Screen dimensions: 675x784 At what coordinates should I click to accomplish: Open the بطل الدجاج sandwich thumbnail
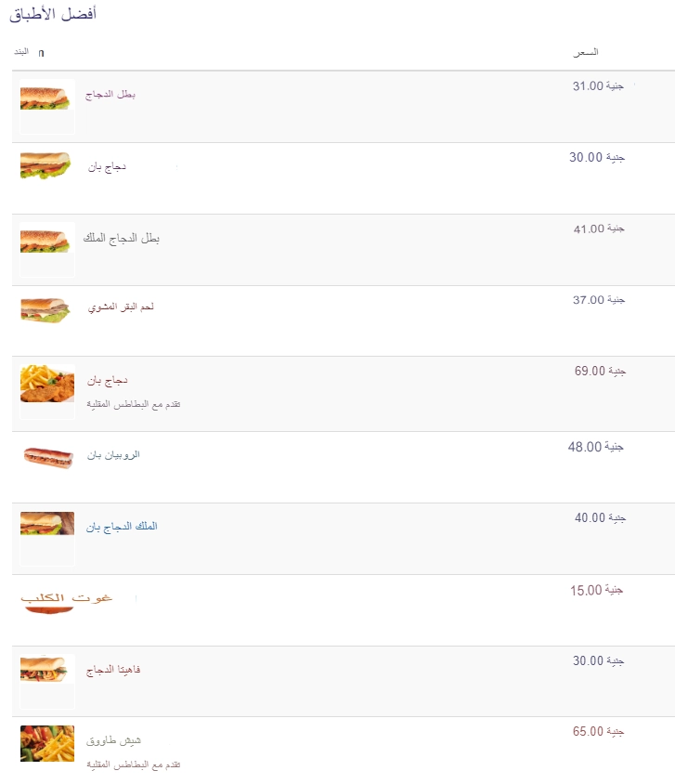[45, 98]
